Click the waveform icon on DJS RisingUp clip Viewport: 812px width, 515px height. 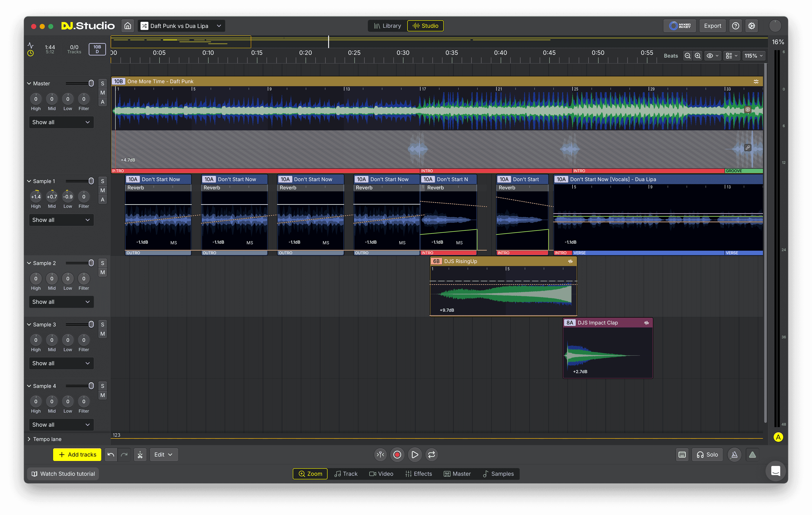point(570,261)
